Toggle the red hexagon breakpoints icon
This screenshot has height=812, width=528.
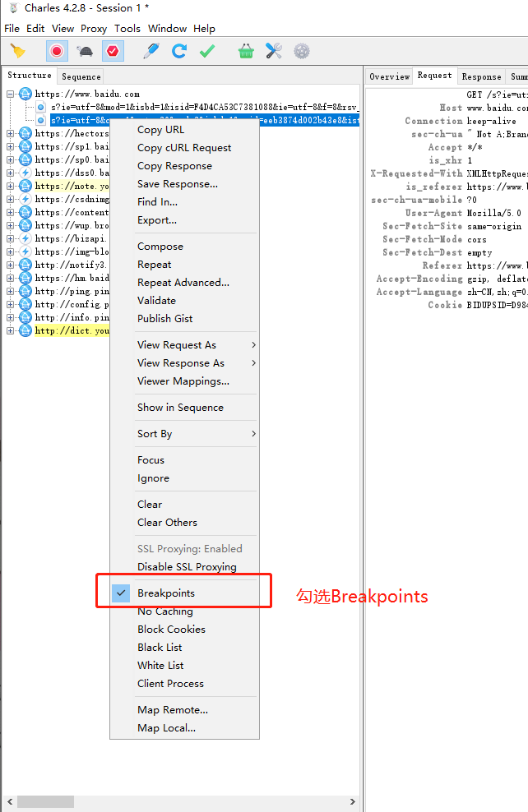tap(113, 51)
